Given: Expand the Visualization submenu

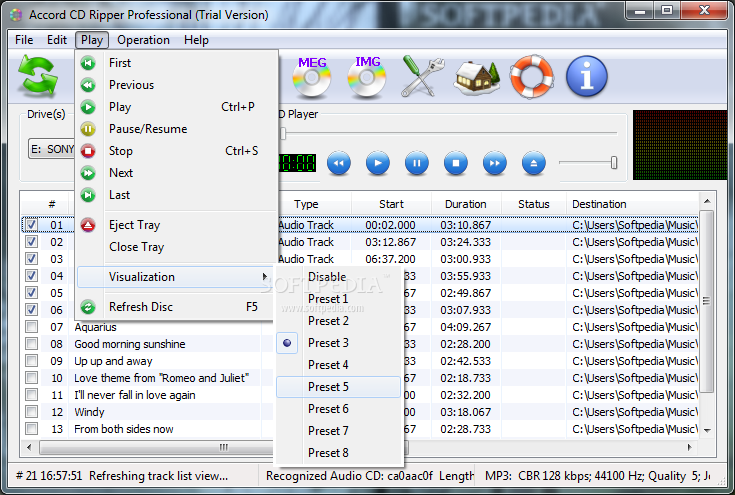Looking at the screenshot, I should (175, 277).
